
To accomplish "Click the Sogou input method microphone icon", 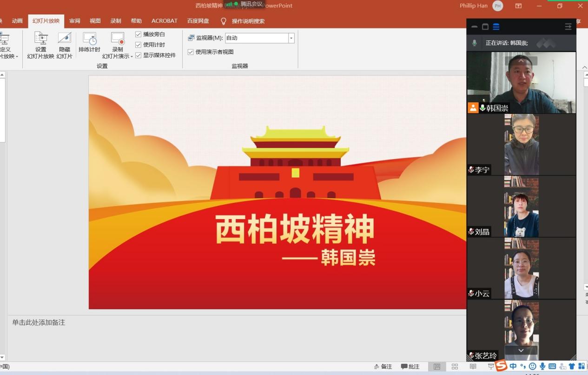I will coord(542,367).
